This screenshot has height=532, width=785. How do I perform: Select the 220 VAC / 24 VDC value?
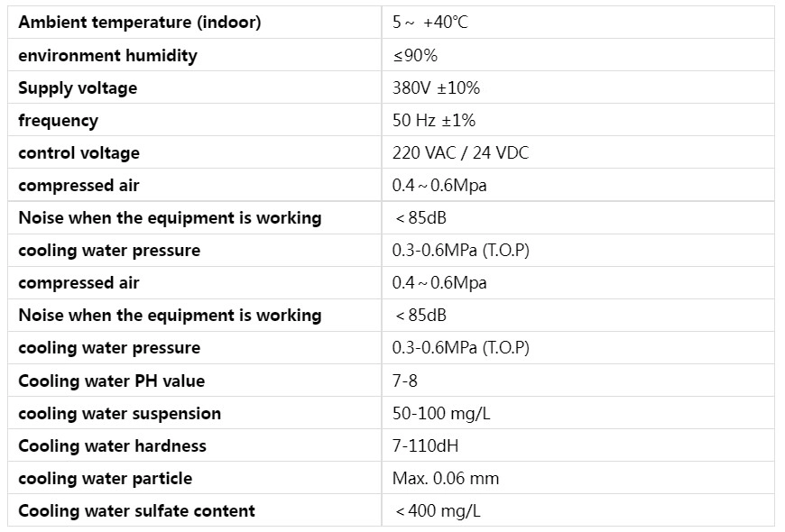(460, 153)
